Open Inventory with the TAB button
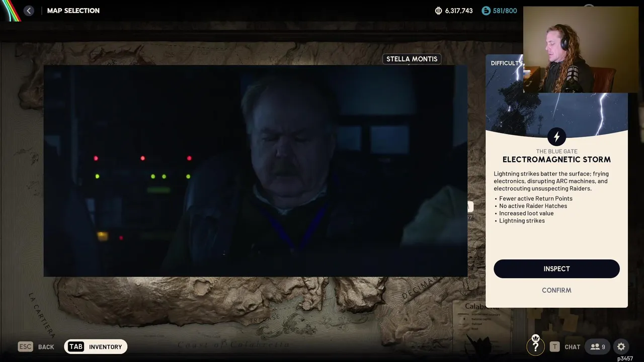The height and width of the screenshot is (362, 644). point(96,346)
